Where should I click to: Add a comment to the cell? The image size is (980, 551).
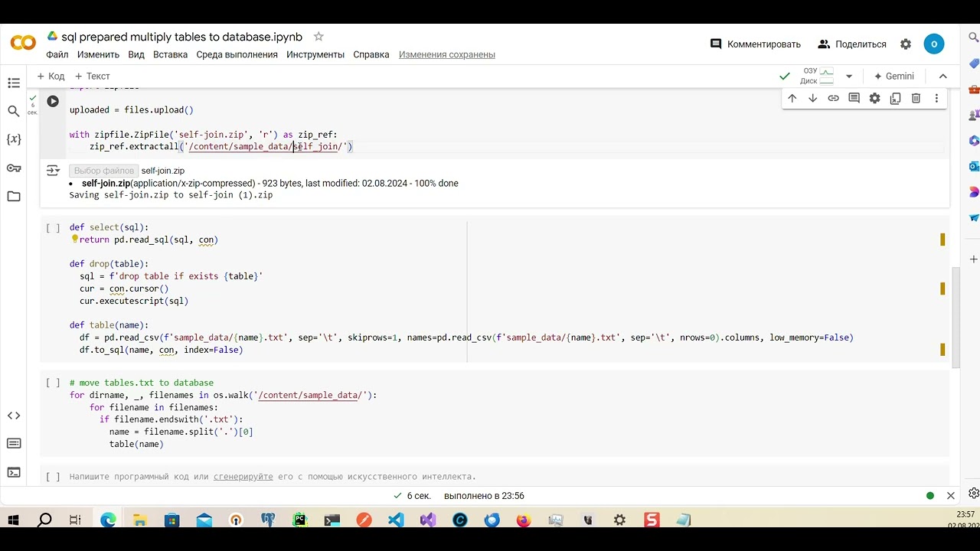(x=854, y=98)
